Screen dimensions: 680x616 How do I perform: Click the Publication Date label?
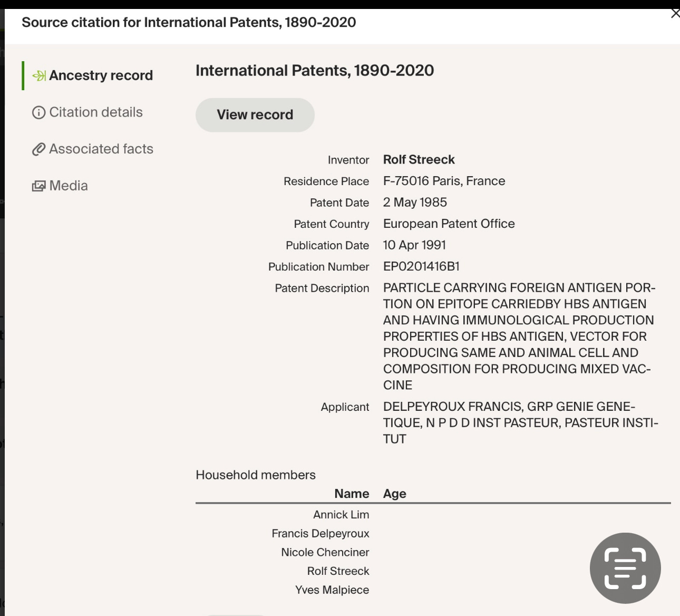[327, 246]
